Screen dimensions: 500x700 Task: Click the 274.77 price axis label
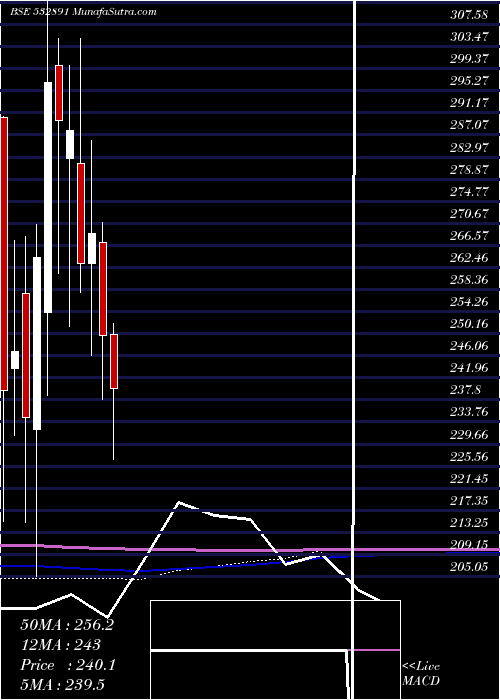coord(468,192)
